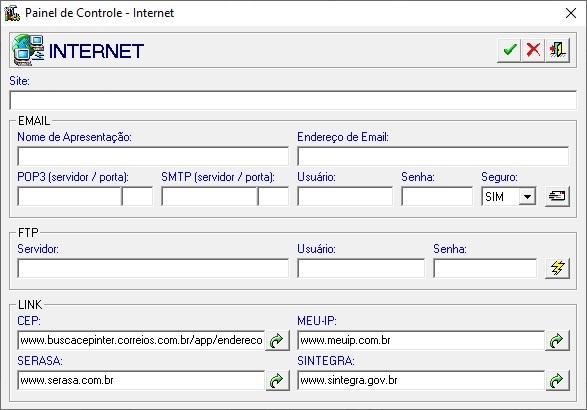Viewport: 587px width, 410px height.
Task: Click the 'Site:' label
Action: [x=19, y=81]
